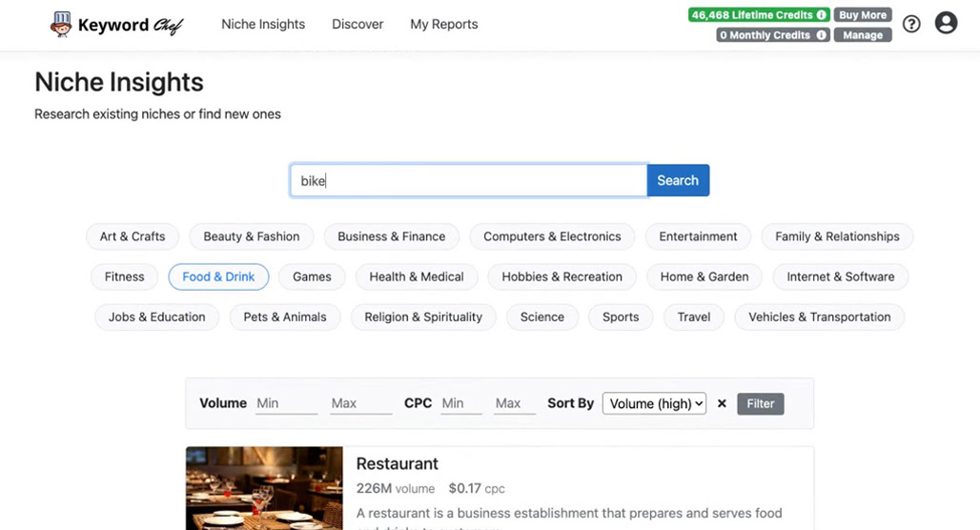Click info icon beside Lifetime Credits
The image size is (980, 530).
click(821, 15)
